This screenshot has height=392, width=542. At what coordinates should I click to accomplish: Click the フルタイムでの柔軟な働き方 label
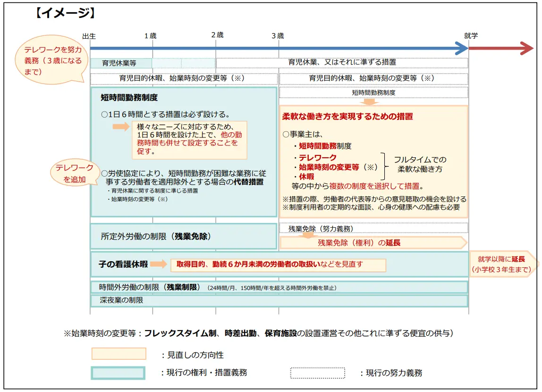(420, 164)
